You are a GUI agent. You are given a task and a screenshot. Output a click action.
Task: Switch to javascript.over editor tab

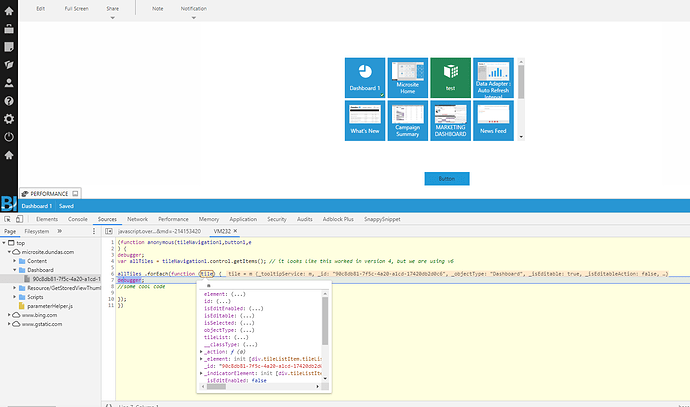point(159,231)
